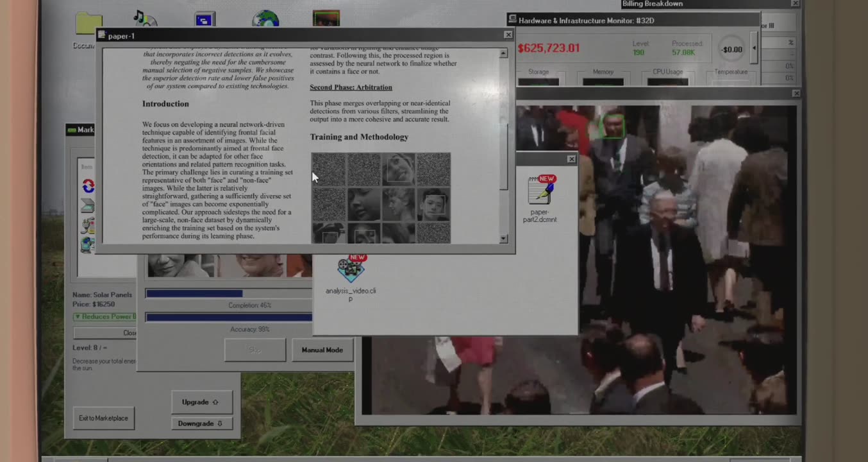
Task: Click the Completion progress bar
Action: click(228, 294)
